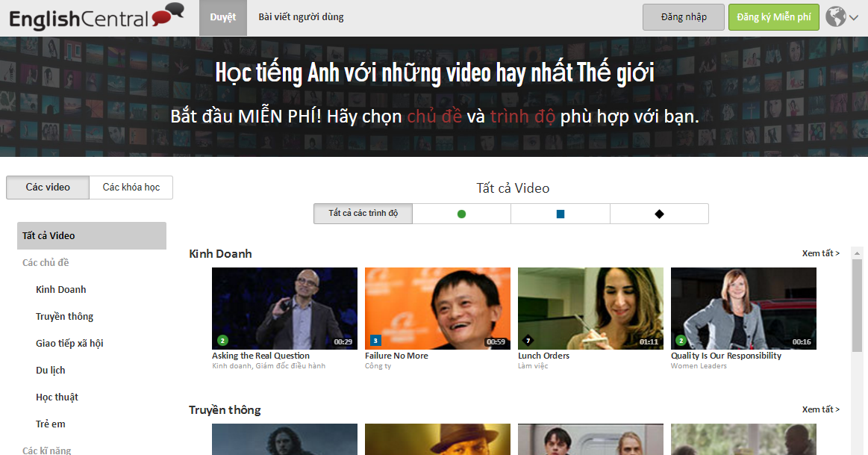Image resolution: width=868 pixels, height=455 pixels.
Task: Click the 'chủ đề' red banner link
Action: tap(434, 117)
